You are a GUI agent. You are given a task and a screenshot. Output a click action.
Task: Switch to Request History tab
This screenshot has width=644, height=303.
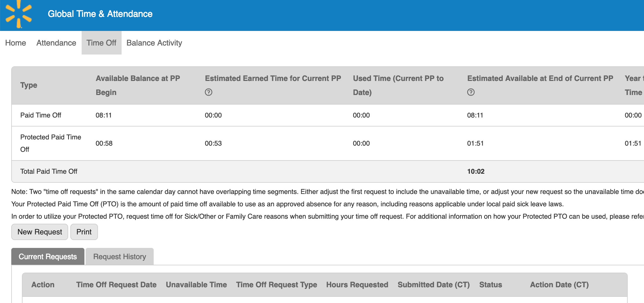tap(119, 256)
